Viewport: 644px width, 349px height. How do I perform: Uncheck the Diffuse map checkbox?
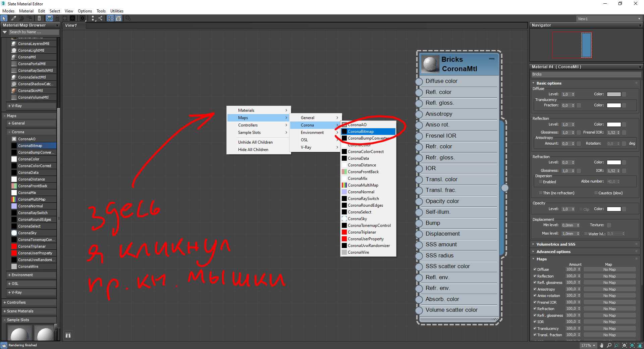[x=535, y=269]
